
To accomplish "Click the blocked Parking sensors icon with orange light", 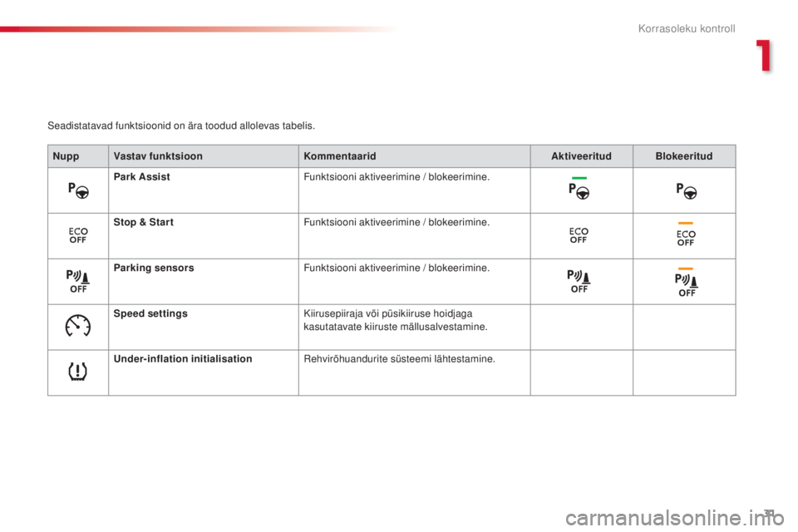I will coord(685,281).
